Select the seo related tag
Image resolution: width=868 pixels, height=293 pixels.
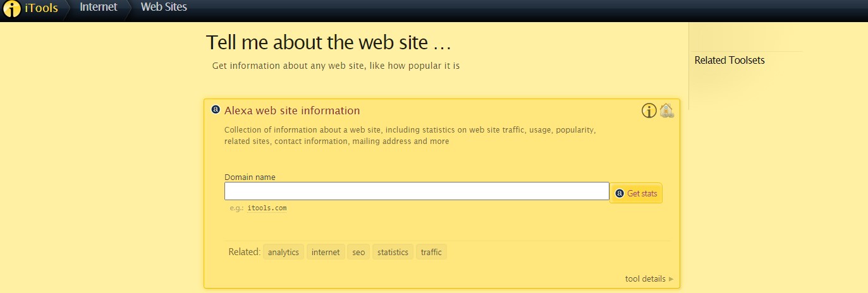tap(358, 252)
